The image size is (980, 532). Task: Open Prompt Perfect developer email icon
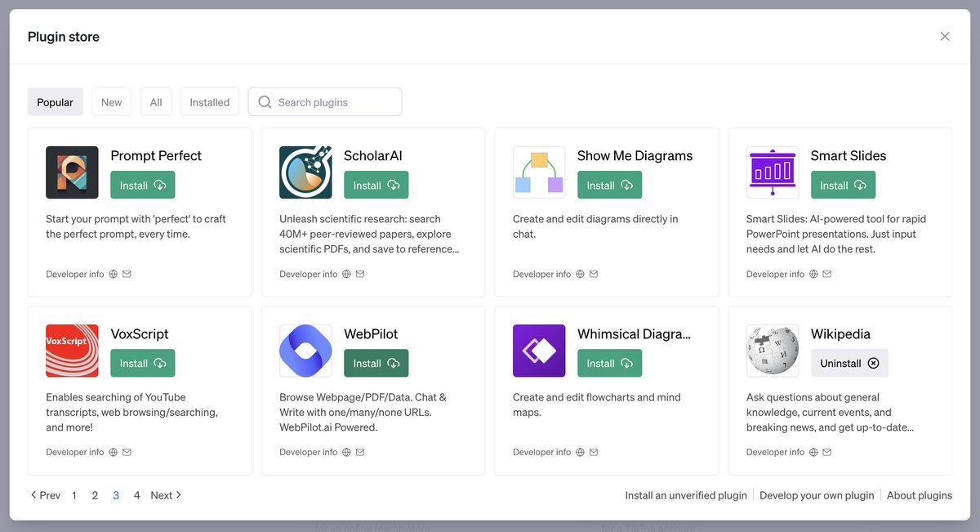[x=127, y=275]
